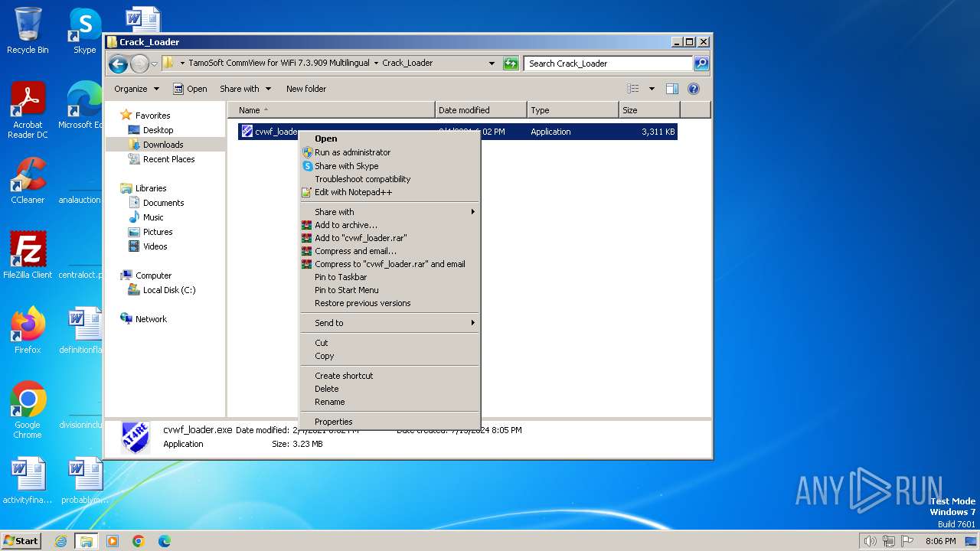Select Troubleshoot compatibility
Image resolution: width=980 pixels, height=551 pixels.
(x=389, y=179)
